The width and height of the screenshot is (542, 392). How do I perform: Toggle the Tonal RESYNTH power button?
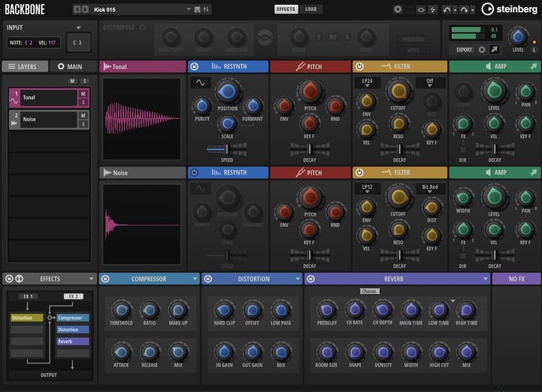point(194,66)
